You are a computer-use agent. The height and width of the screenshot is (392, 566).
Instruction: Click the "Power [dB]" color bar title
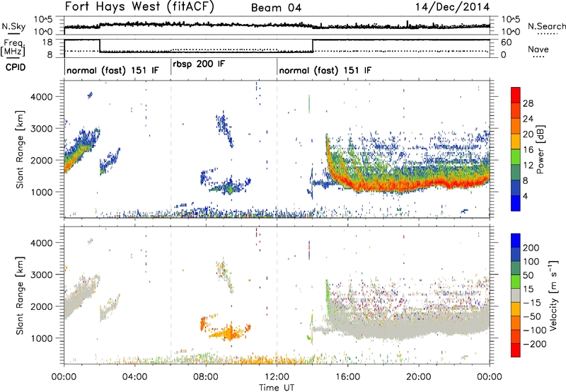pyautogui.click(x=541, y=149)
